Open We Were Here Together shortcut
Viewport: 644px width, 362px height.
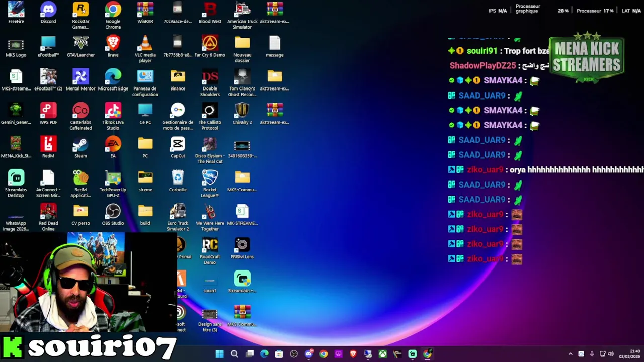[x=210, y=218]
